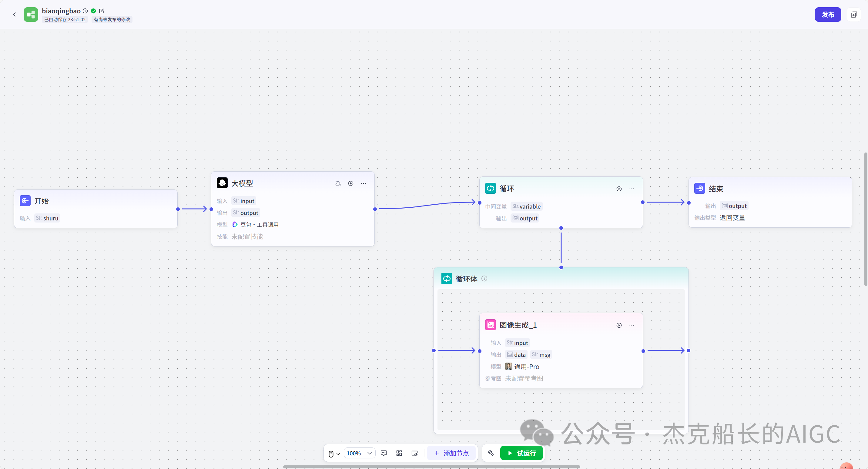Viewport: 868px width, 469px height.
Task: Open model selector 豆包·工具调用 on 大模型 node
Action: point(259,224)
